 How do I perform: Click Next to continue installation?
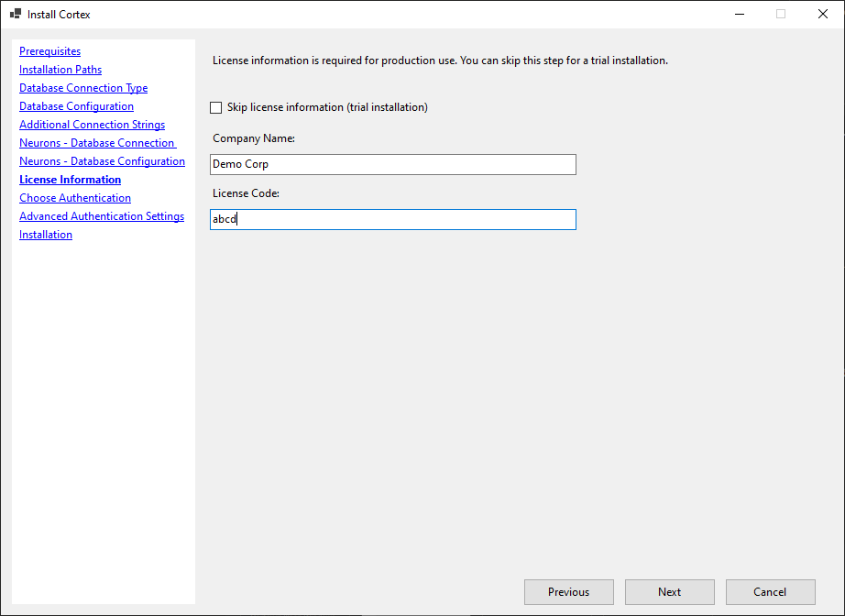pyautogui.click(x=669, y=592)
